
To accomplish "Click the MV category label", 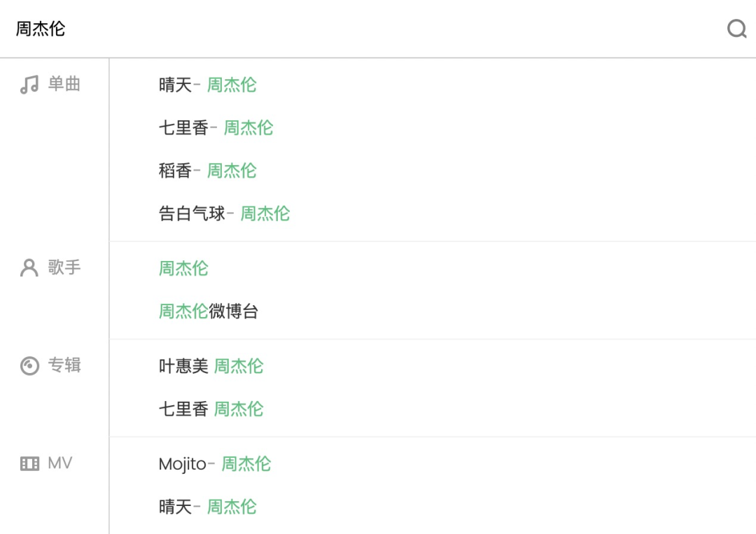I will pos(59,463).
